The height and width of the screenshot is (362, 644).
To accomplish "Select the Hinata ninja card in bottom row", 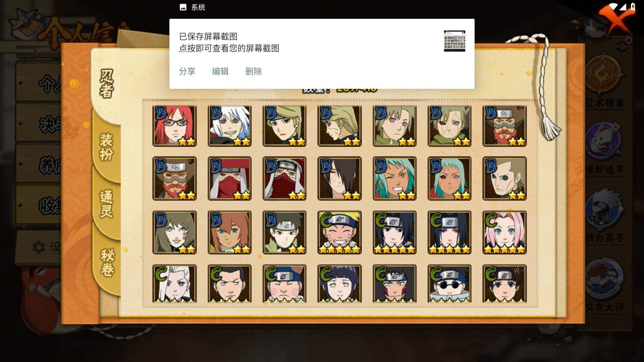I will tap(339, 284).
